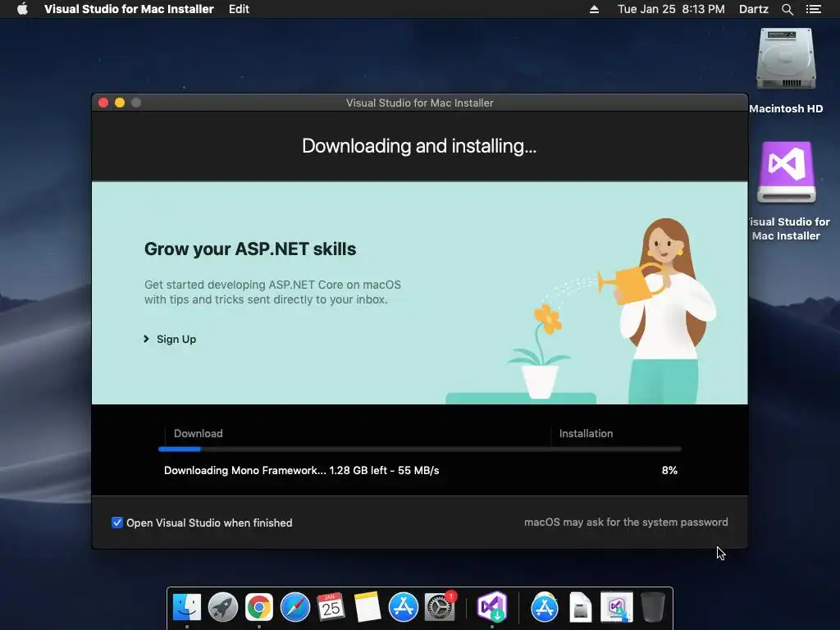Open the Dartz user menu
Viewport: 840px width, 630px height.
point(753,9)
